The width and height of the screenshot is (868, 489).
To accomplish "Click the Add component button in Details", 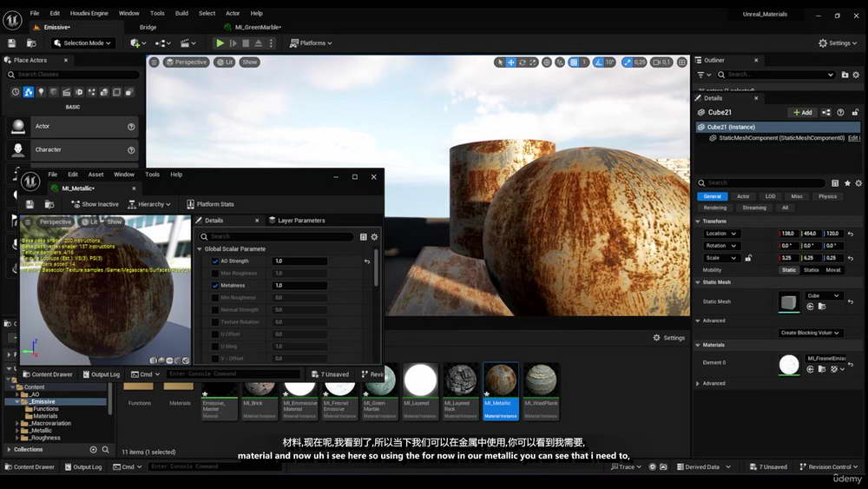I will click(x=803, y=112).
